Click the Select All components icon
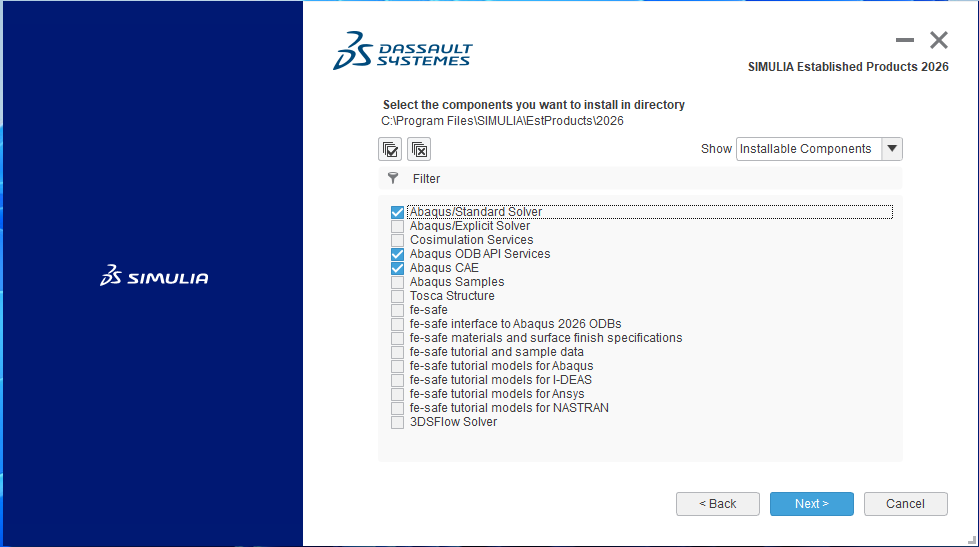Image resolution: width=979 pixels, height=547 pixels. click(x=390, y=149)
